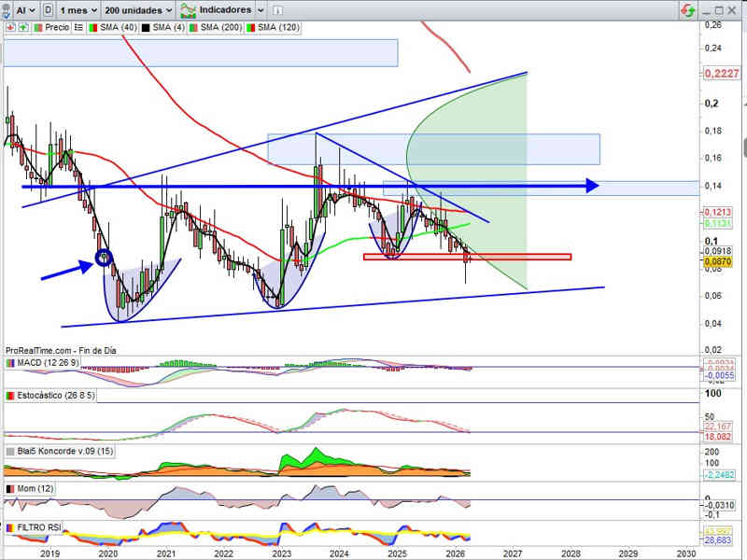Click the pin icon at toolbar's far left
The height and width of the screenshot is (560, 747).
pos(5,9)
